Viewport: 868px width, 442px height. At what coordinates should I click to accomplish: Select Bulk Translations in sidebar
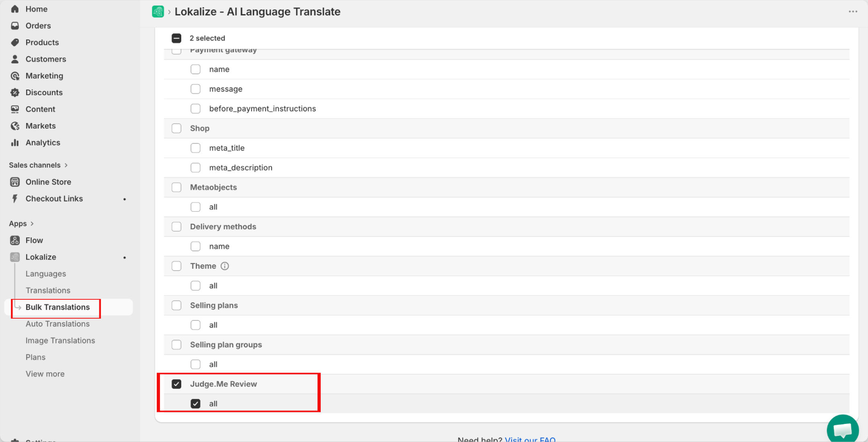[x=58, y=307]
